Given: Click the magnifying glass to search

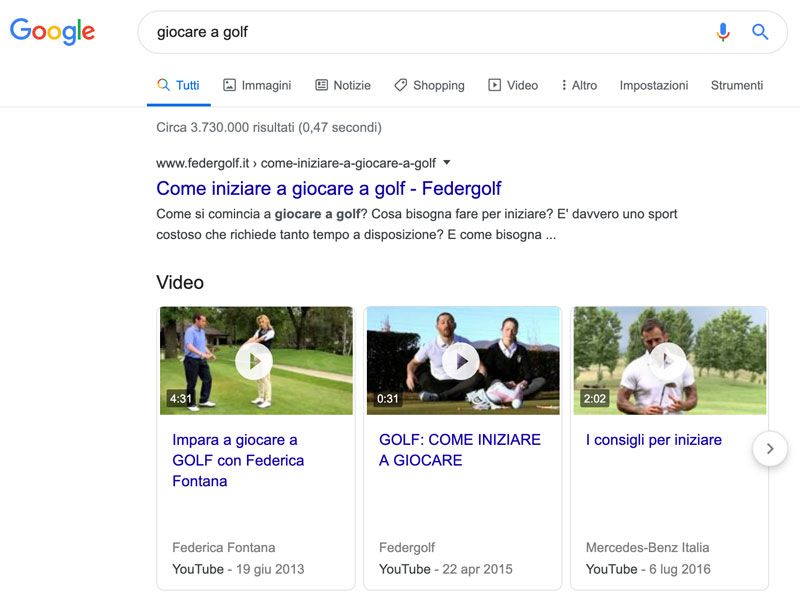Looking at the screenshot, I should click(760, 31).
